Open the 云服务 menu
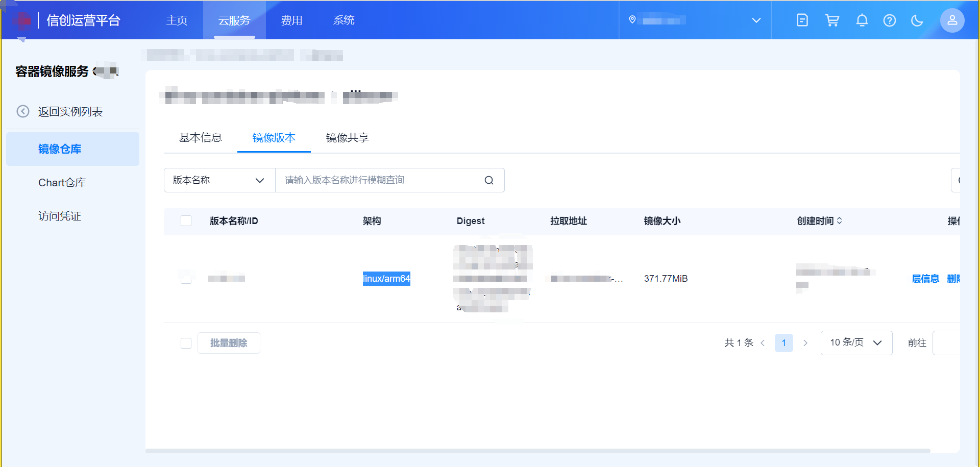The width and height of the screenshot is (980, 467). click(x=234, y=20)
